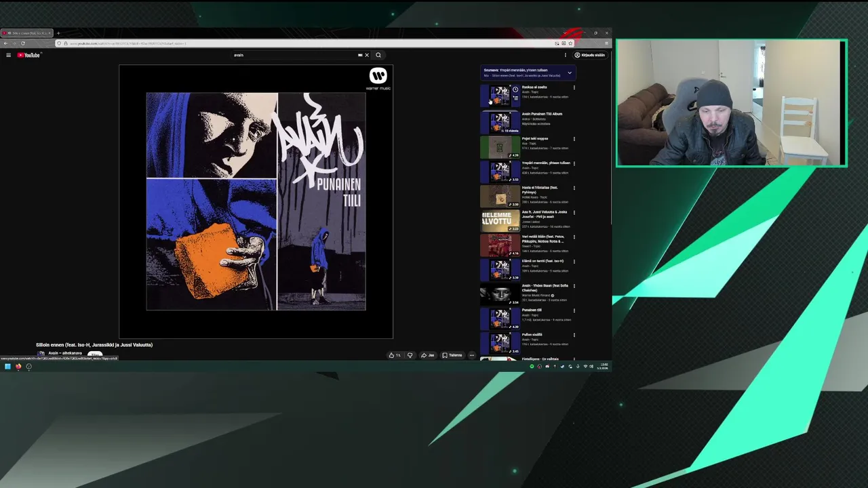868x488 pixels.
Task: Click the 'Jaa' share button
Action: tap(427, 355)
